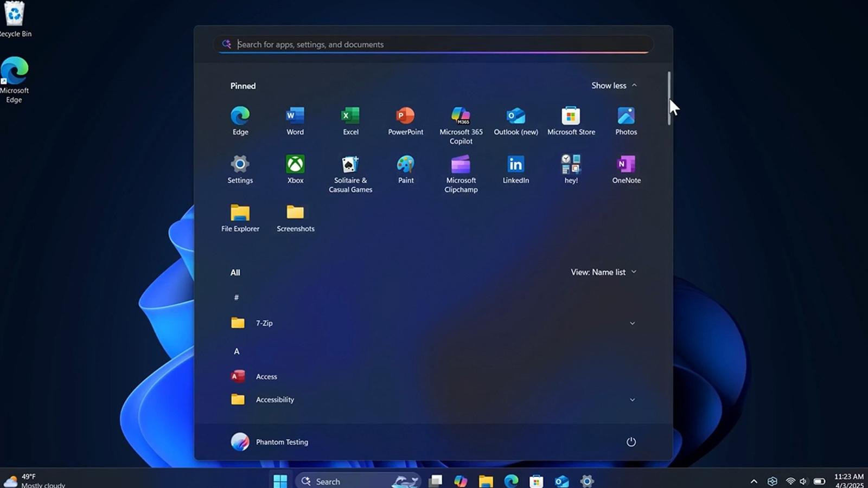Open File Explorer on the taskbar
The image size is (868, 488).
click(486, 481)
